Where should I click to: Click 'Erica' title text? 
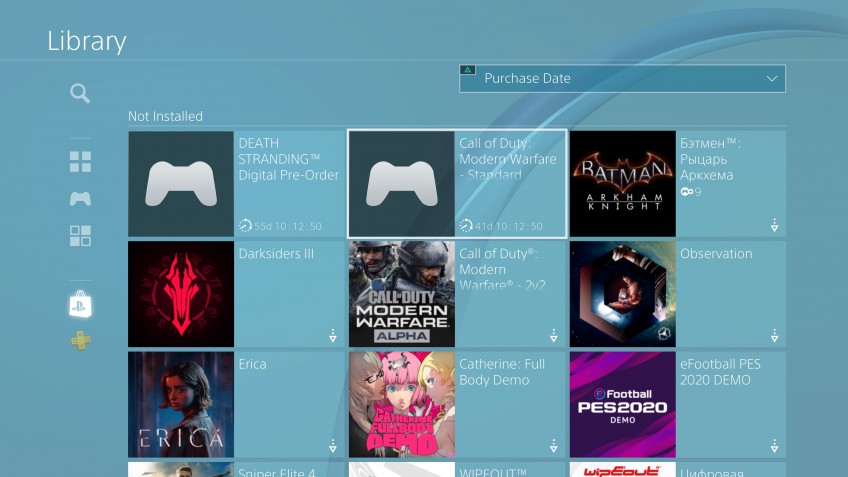pyautogui.click(x=253, y=364)
